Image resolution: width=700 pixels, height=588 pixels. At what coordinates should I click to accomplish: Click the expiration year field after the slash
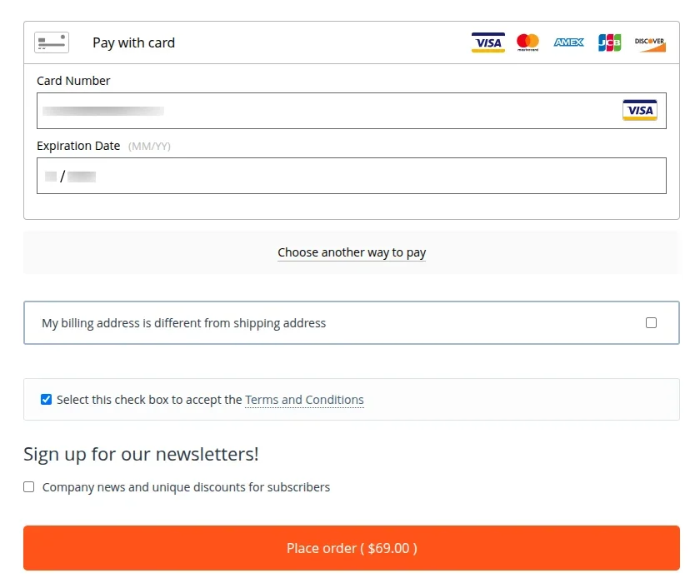coord(82,177)
